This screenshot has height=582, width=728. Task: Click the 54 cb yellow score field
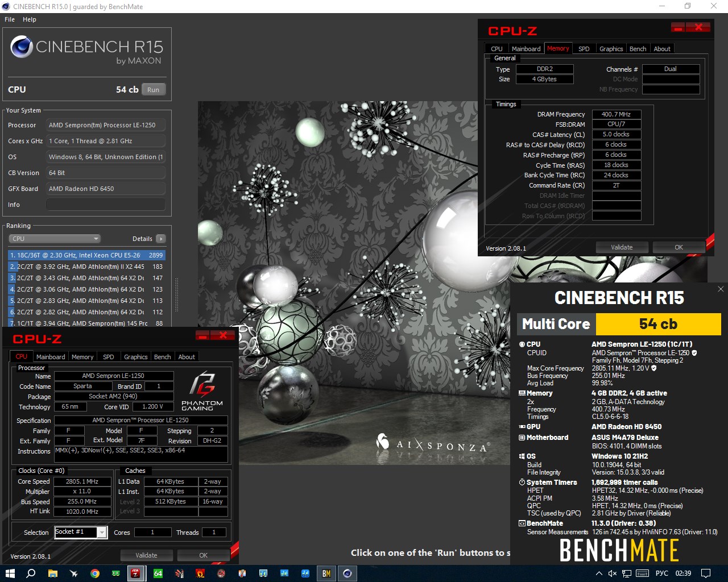658,324
